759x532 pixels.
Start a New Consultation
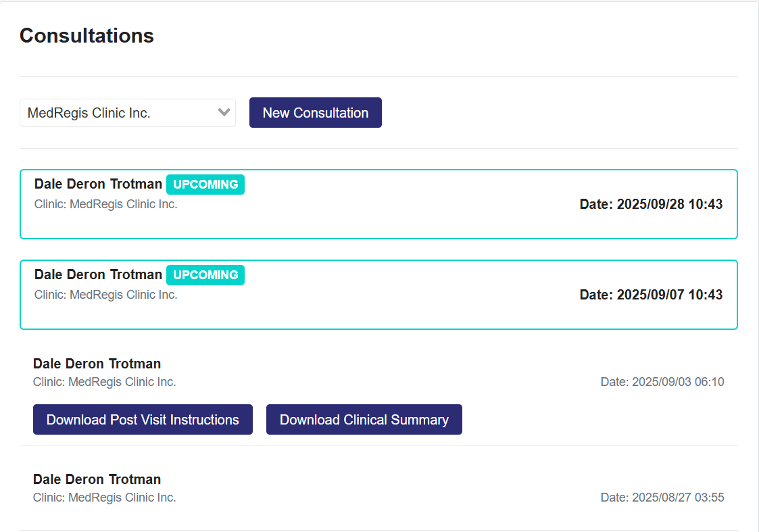tap(315, 113)
